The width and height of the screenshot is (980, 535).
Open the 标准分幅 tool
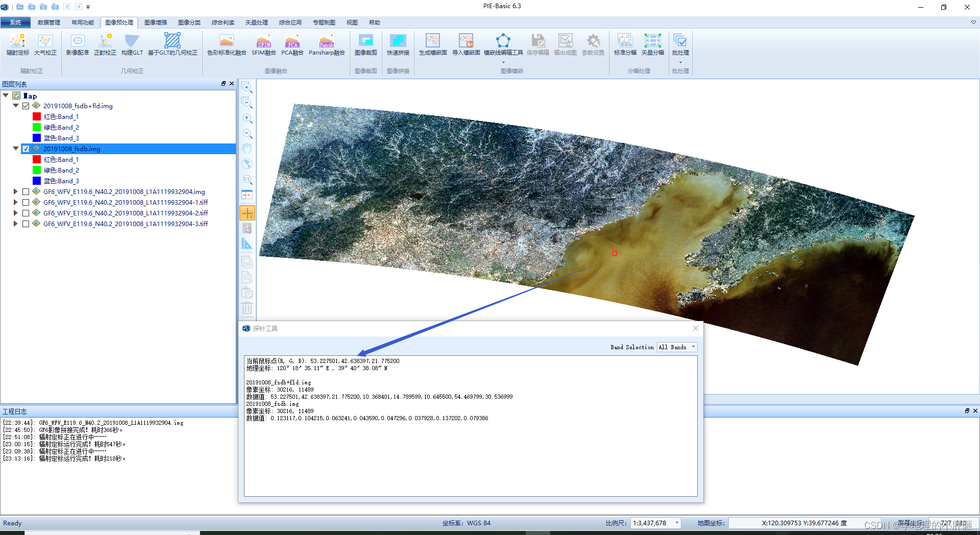tap(625, 44)
